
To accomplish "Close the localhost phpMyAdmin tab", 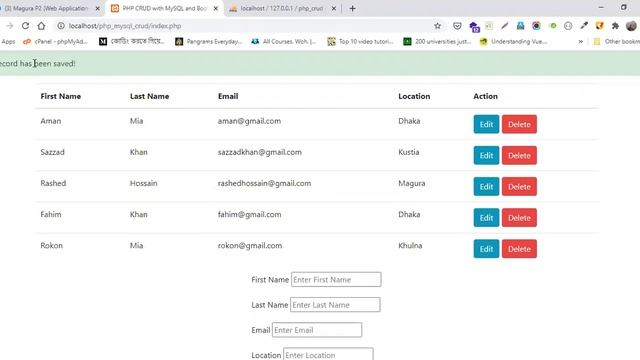I will 334,8.
